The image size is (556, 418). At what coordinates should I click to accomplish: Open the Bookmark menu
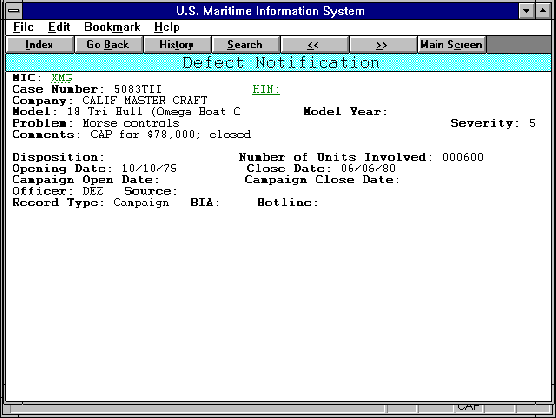click(112, 27)
